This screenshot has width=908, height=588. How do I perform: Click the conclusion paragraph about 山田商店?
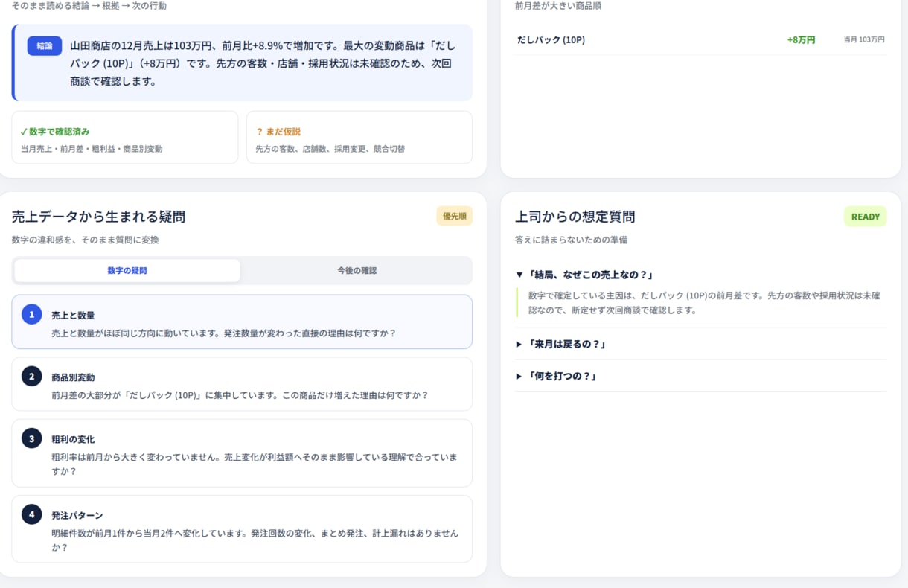263,63
